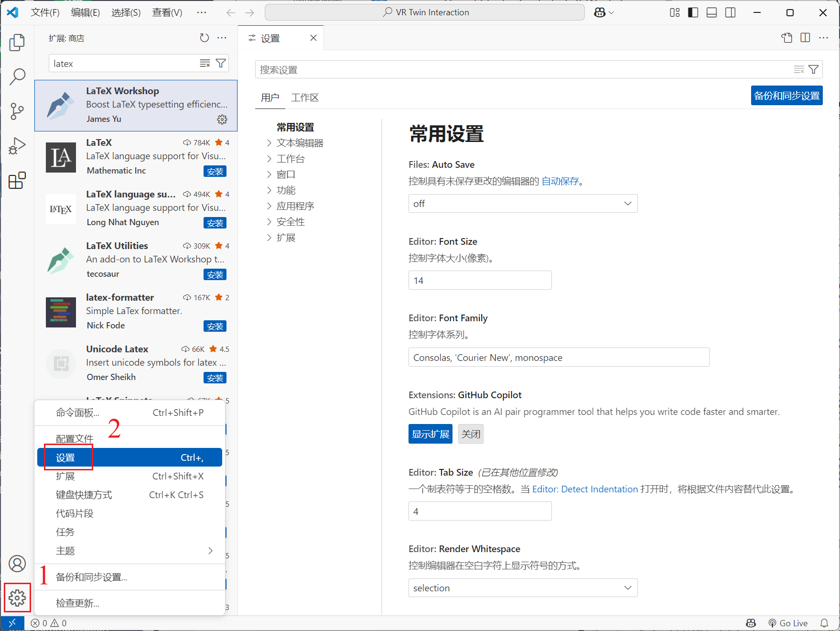Screen dimensions: 840x631
Task: Click Go Live in the status bar
Action: tap(788, 623)
